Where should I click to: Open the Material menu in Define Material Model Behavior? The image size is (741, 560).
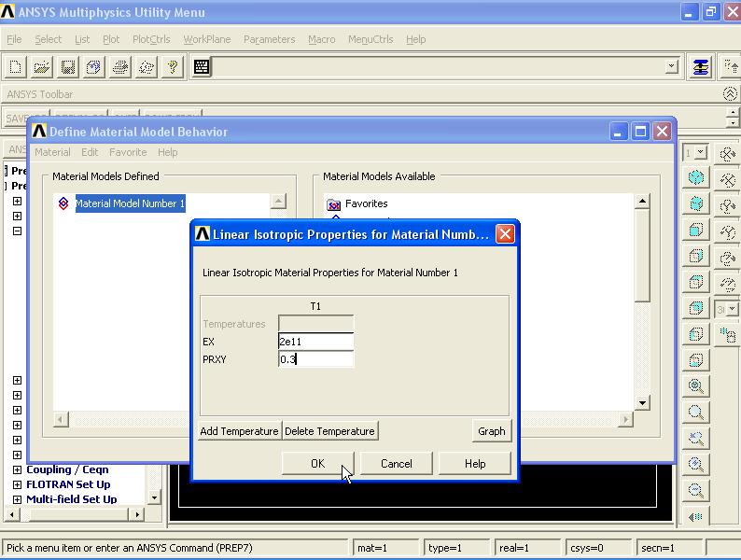pyautogui.click(x=52, y=152)
